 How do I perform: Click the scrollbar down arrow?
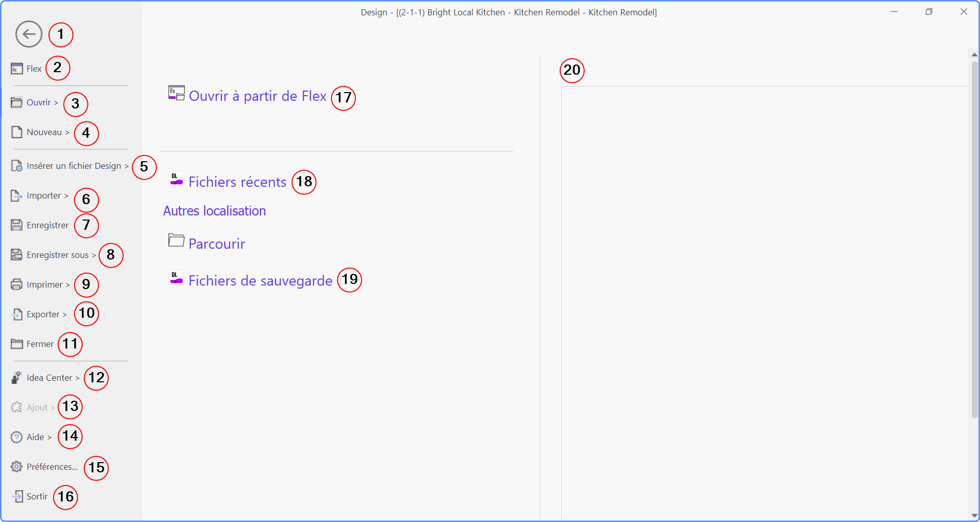(x=974, y=515)
